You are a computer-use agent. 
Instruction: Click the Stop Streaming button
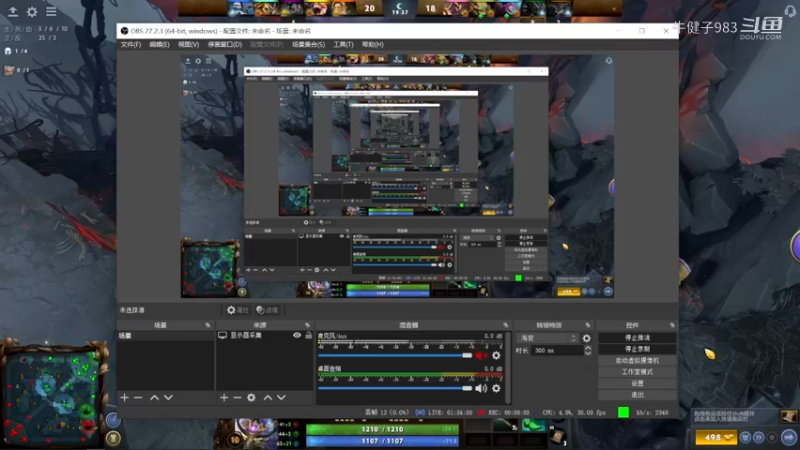point(637,338)
